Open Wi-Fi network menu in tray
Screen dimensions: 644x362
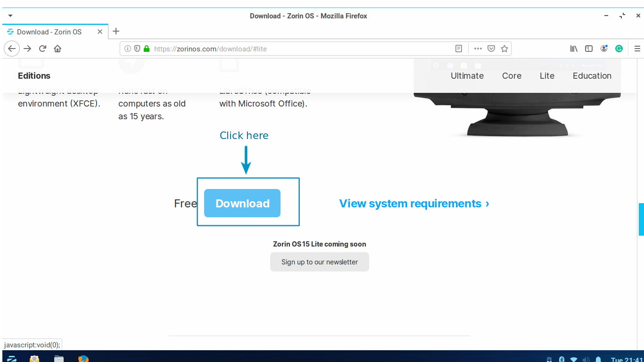(574, 359)
